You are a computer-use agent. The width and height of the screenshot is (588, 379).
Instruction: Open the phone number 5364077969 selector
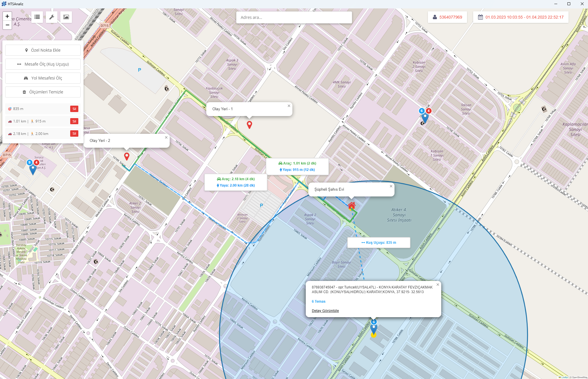pos(447,17)
